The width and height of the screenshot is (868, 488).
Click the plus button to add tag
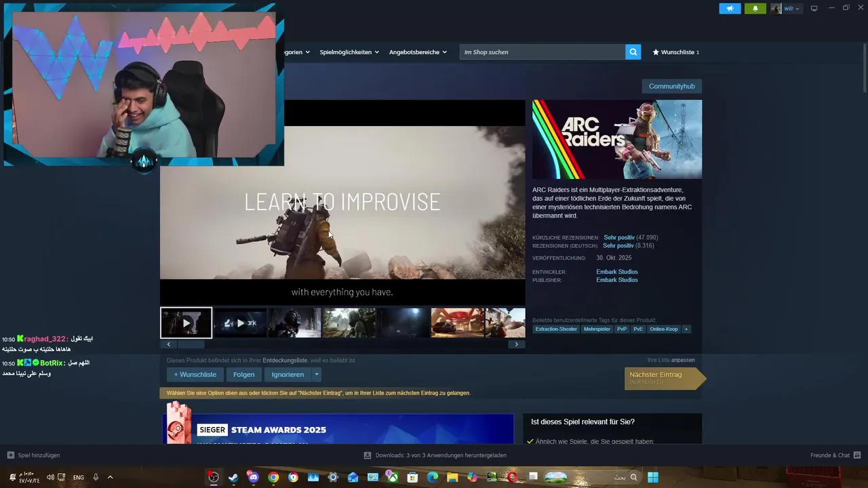pos(686,329)
